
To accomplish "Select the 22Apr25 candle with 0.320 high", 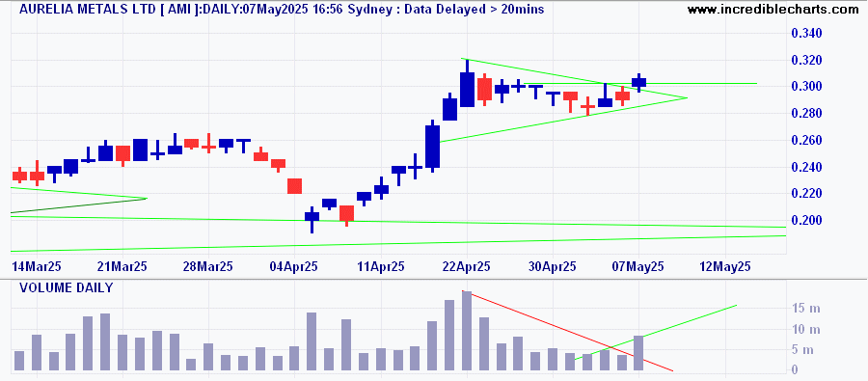I will (x=467, y=83).
